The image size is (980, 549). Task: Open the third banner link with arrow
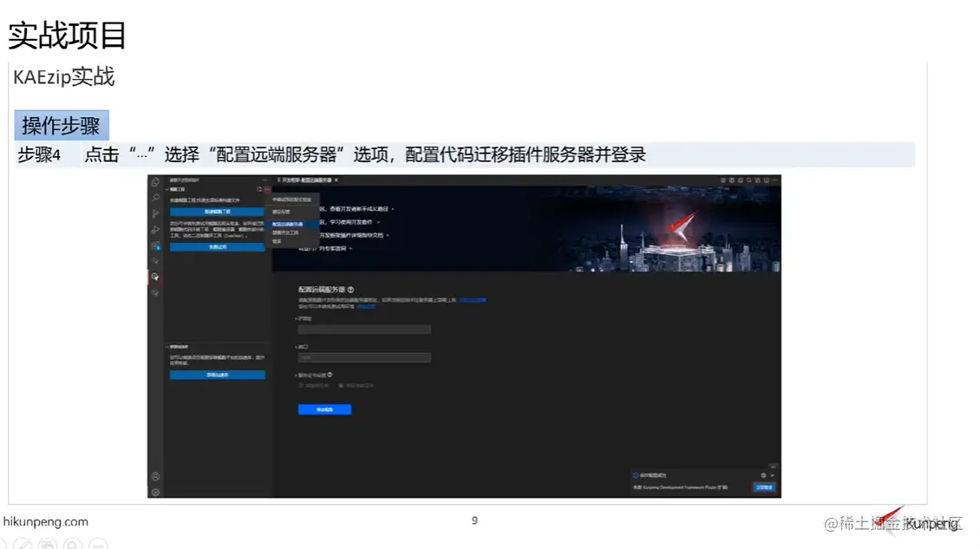click(355, 236)
